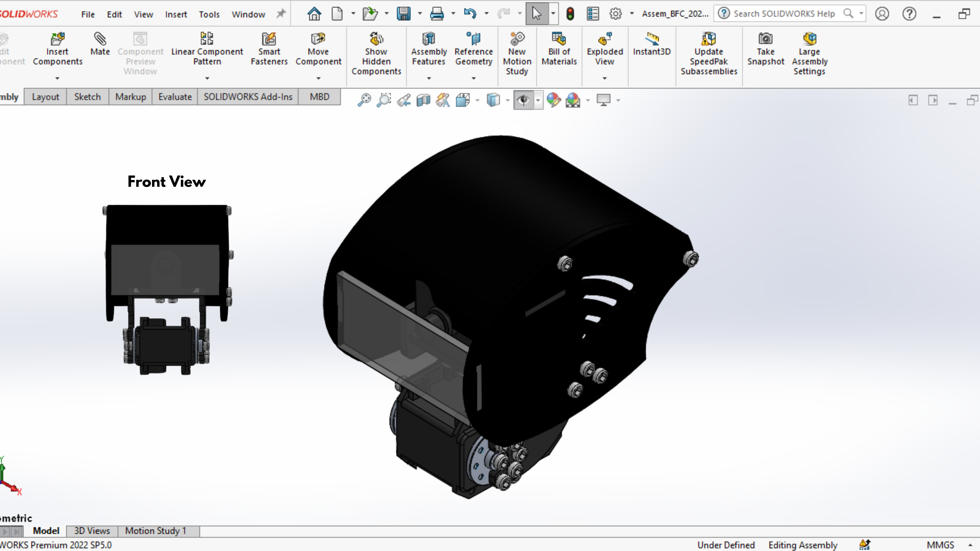The image size is (980, 551).
Task: Open the Bill of Materials tool
Action: click(x=559, y=49)
